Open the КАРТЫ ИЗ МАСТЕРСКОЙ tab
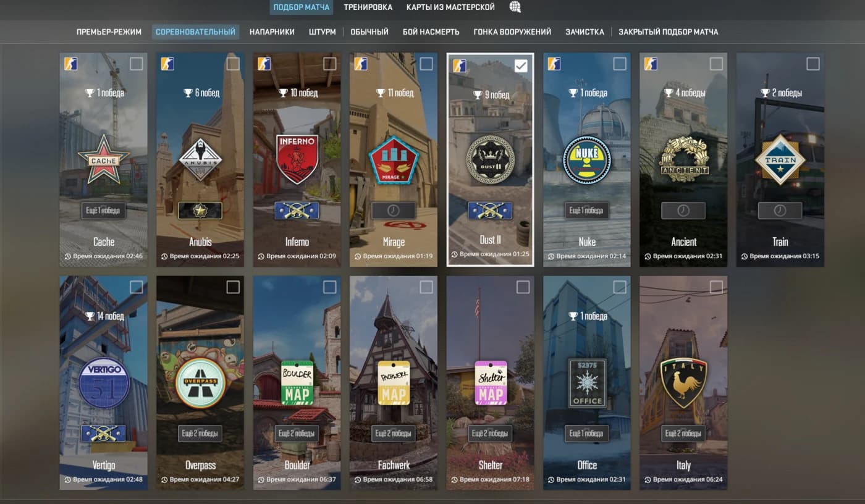The image size is (865, 504). tap(450, 7)
